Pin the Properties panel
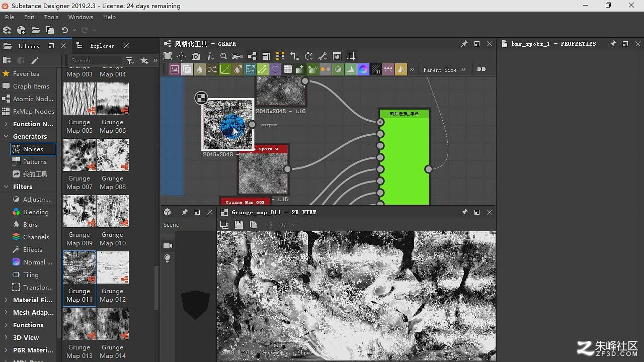644x362 pixels. click(x=613, y=44)
